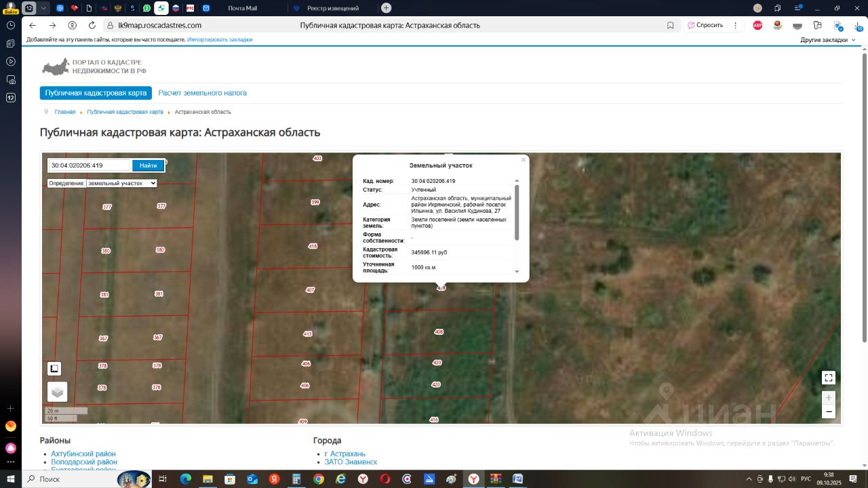Open the Alice assistant in the sidebar
The image size is (868, 488).
click(11, 448)
